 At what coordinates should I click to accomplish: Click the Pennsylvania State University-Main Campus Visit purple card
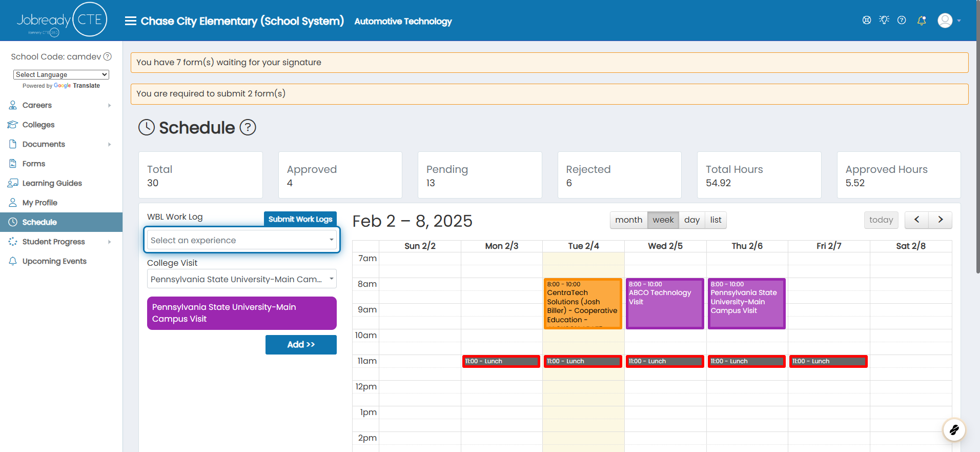coord(242,313)
